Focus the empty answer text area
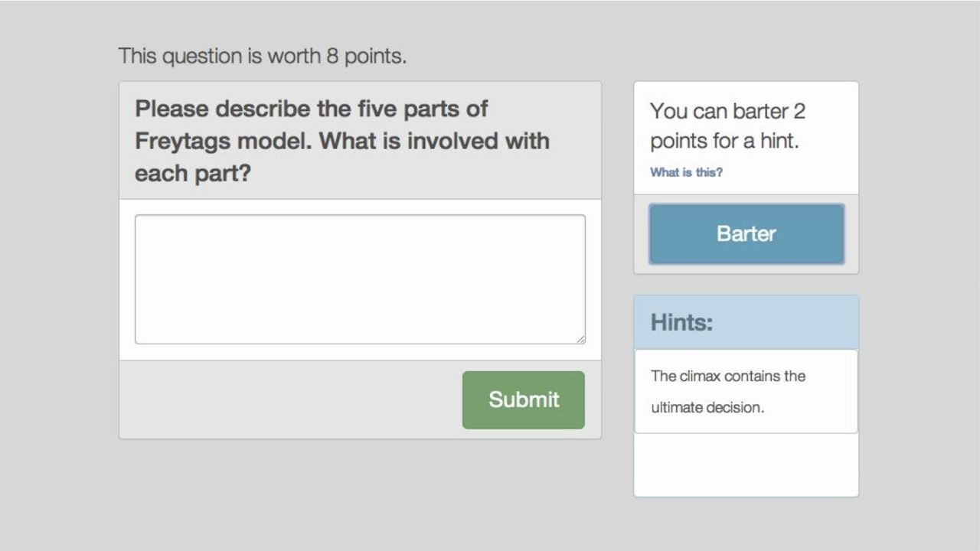Image resolution: width=980 pixels, height=551 pixels. tap(360, 279)
